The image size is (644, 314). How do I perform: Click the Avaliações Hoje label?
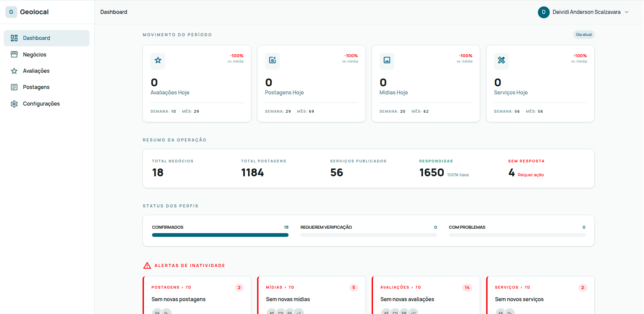170,93
